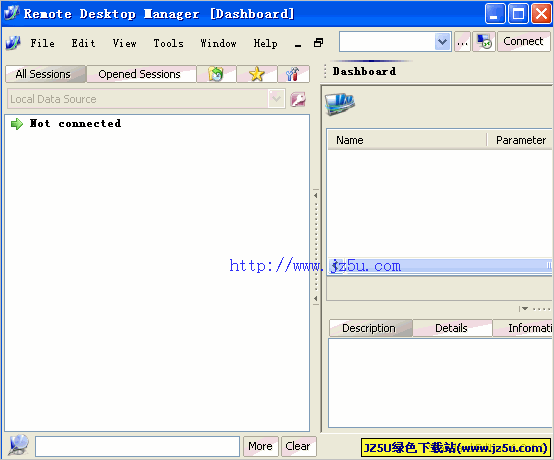The height and width of the screenshot is (460, 554).
Task: Open the View menu
Action: 124,43
